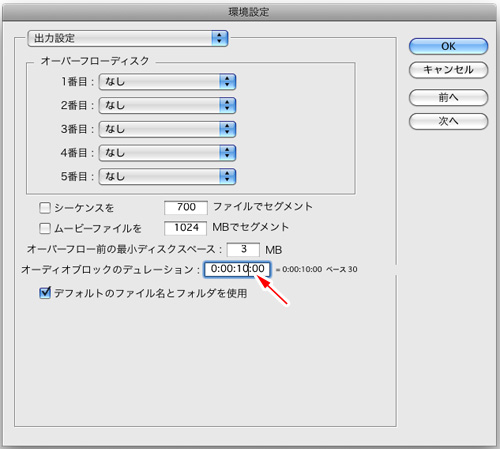
Task: Uncheck デフォルトのファイル名とフォルダを使用
Action: [45, 293]
